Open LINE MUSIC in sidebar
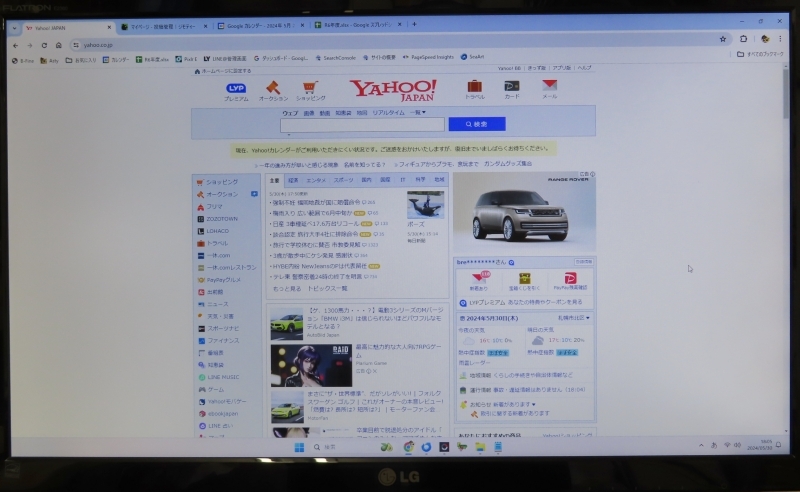 click(x=223, y=377)
